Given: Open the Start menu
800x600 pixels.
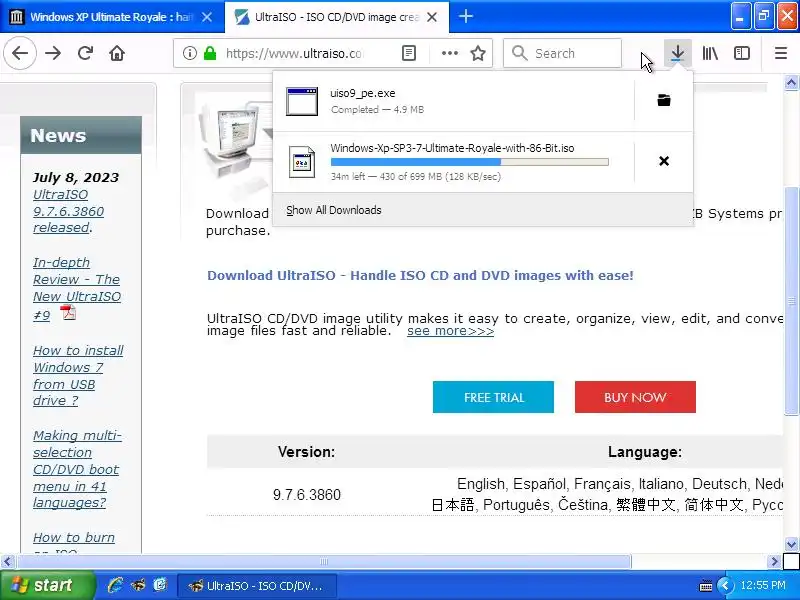Looking at the screenshot, I should click(x=47, y=585).
